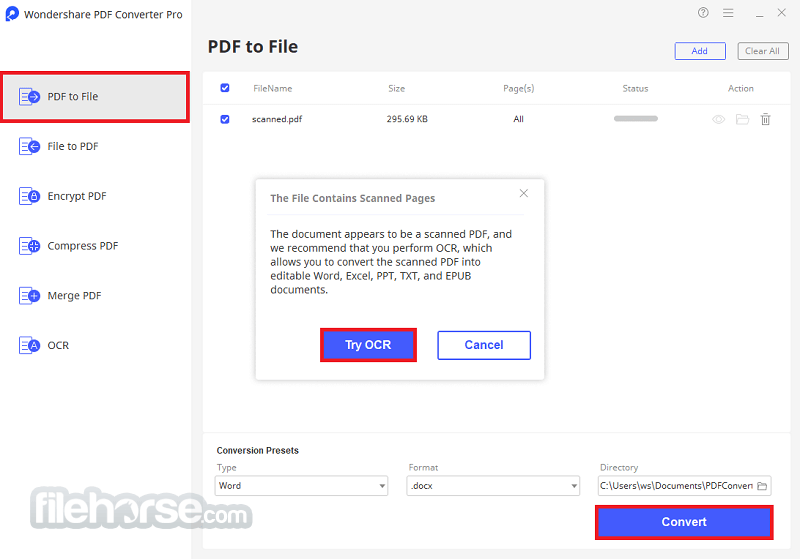Click Cancel in the dialog
This screenshot has width=800, height=559.
click(x=484, y=345)
